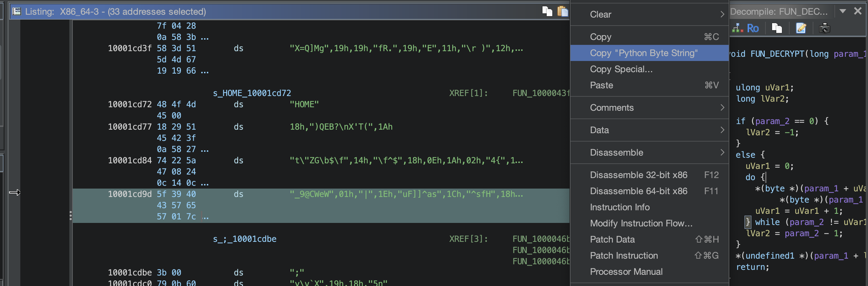Screen dimensions: 868x286
Task: Click the ";" string value in Listing
Action: click(297, 273)
